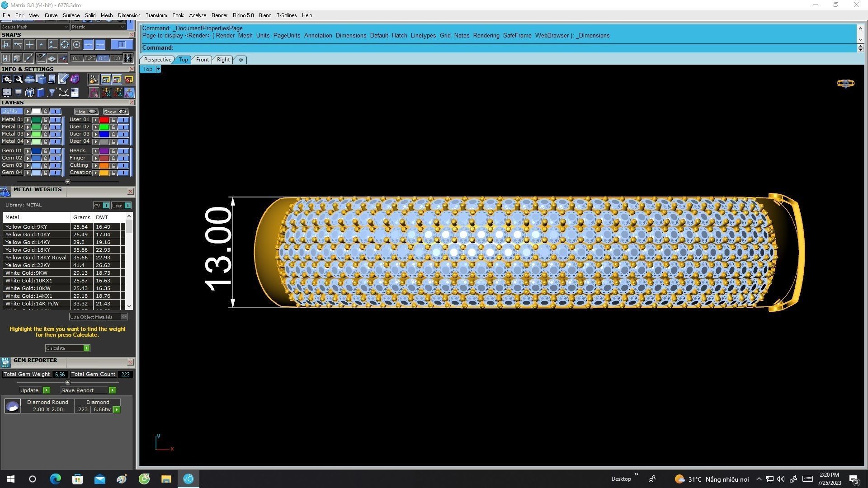Viewport: 868px width, 488px height.
Task: Open the selection filter funnel icon
Action: [x=52, y=93]
